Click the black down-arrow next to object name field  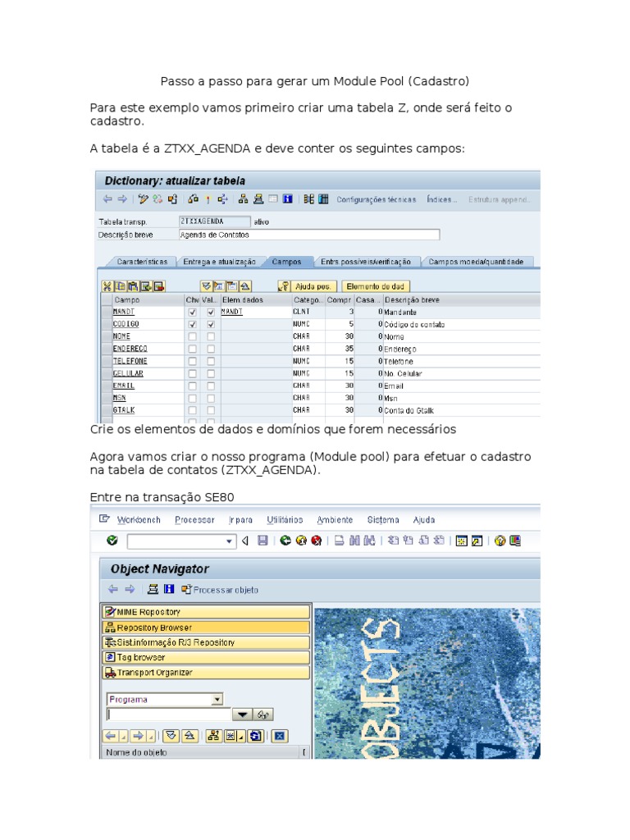pyautogui.click(x=242, y=714)
